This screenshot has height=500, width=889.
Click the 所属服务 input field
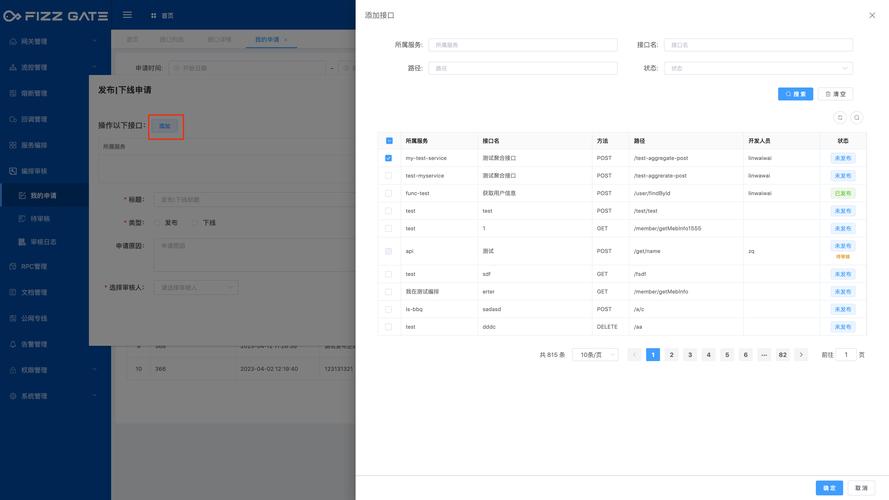tap(523, 45)
